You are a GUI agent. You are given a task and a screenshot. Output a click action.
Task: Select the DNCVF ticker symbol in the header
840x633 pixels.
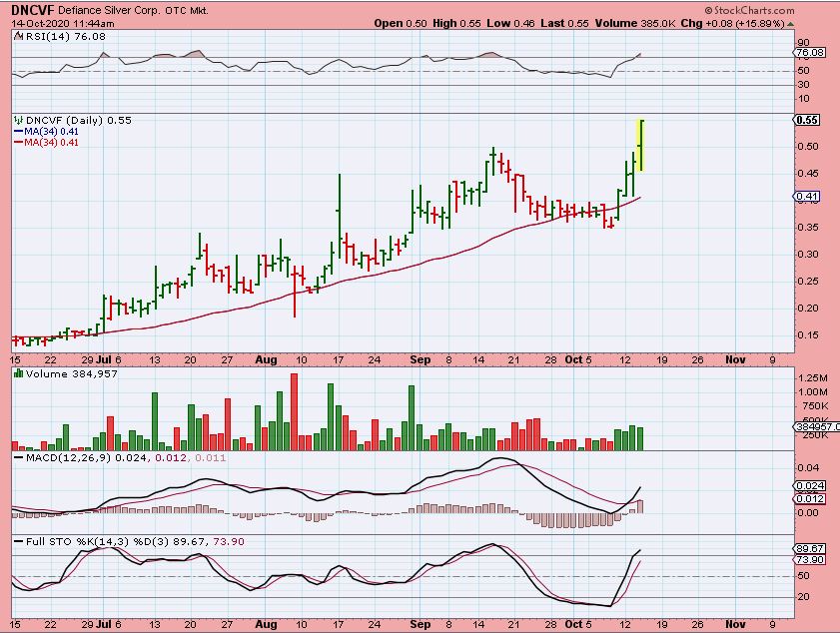[33, 10]
